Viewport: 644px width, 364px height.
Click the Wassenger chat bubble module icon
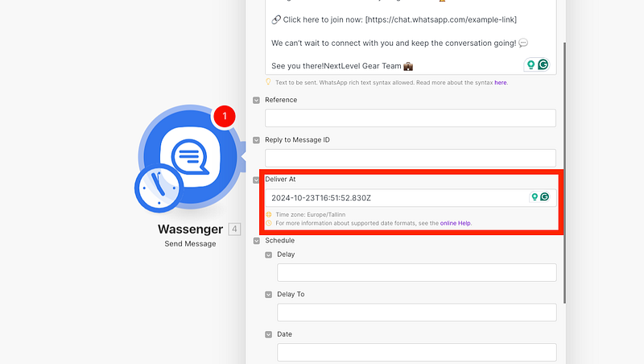point(190,154)
